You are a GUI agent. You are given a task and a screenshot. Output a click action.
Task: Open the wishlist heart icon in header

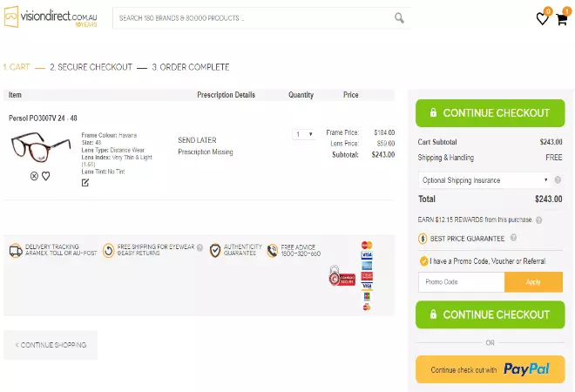542,18
